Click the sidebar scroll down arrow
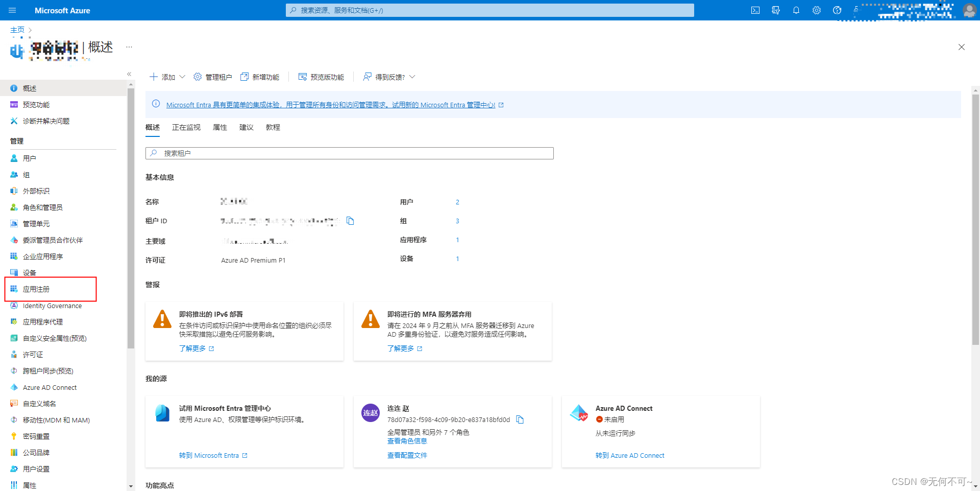 pos(131,487)
